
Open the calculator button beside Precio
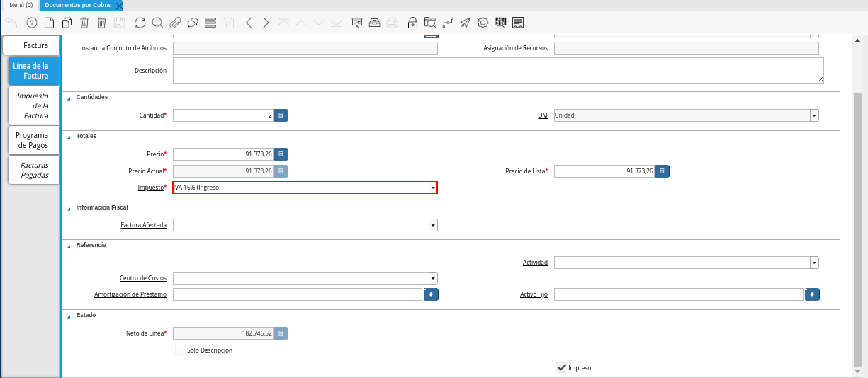[281, 154]
